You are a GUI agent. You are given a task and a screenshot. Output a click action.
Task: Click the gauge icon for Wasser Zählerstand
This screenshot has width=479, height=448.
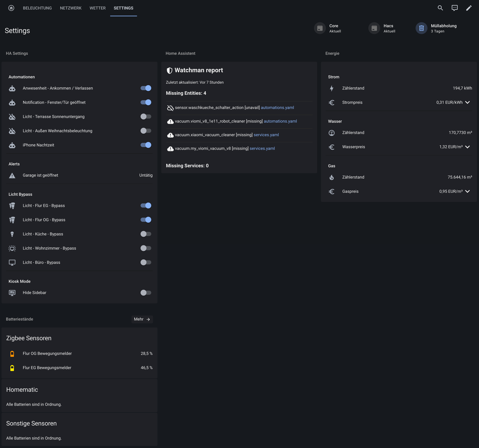[x=331, y=133]
